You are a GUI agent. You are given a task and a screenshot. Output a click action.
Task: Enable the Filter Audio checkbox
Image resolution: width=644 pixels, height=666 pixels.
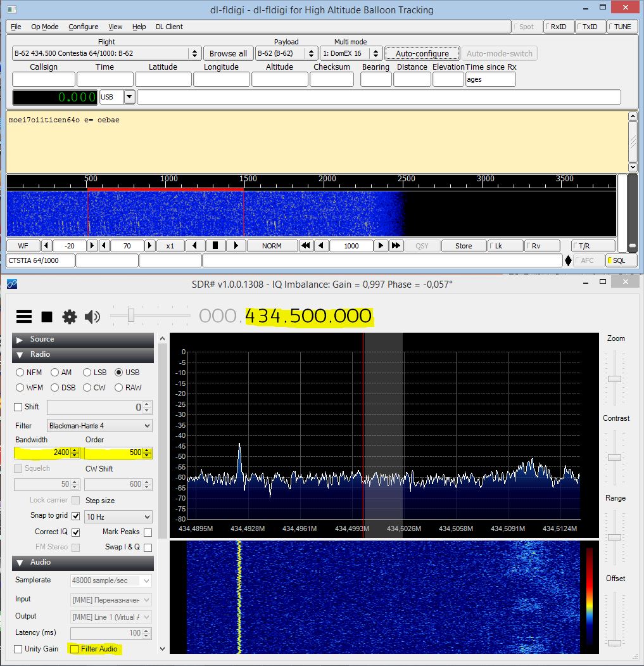[74, 649]
